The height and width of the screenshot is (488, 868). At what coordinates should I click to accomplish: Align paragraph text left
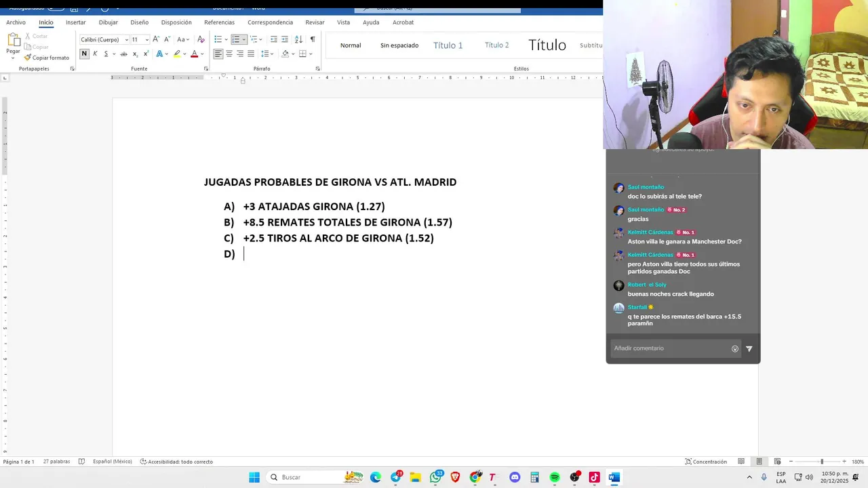coord(218,54)
